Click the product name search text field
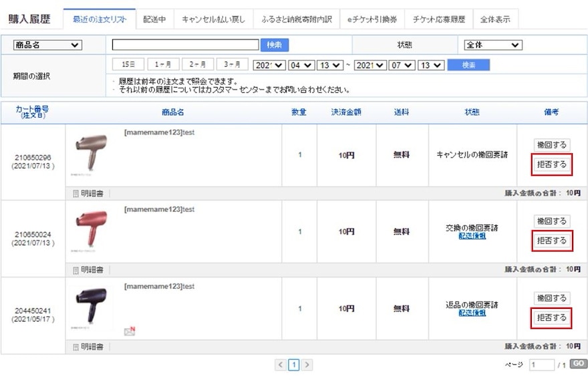Image resolution: width=588 pixels, height=383 pixels. 185,45
